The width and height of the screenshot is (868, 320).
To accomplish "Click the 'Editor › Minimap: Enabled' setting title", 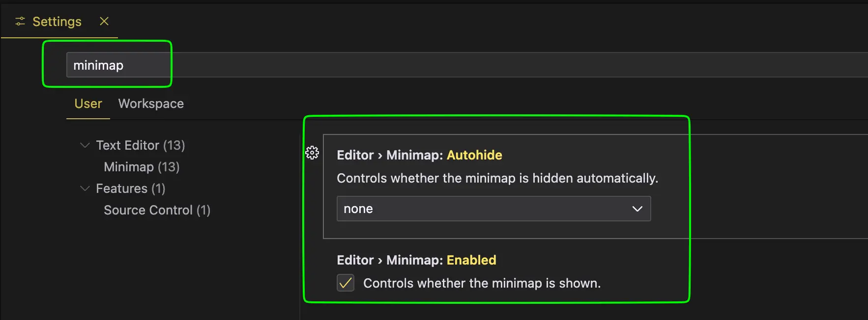I will tap(416, 260).
